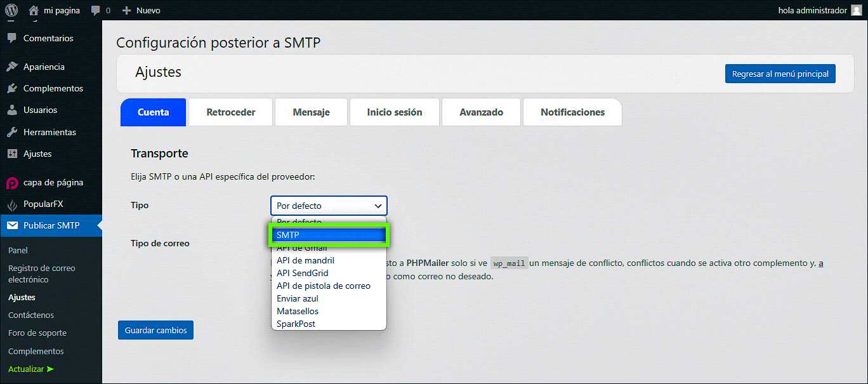
Task: Open the Notificaciones tab
Action: coord(572,112)
